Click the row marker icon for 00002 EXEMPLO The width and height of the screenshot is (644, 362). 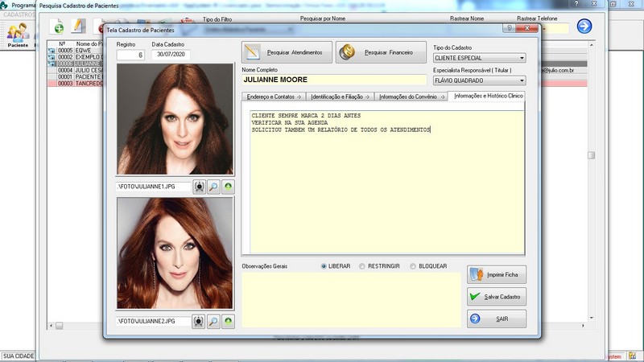pos(52,57)
